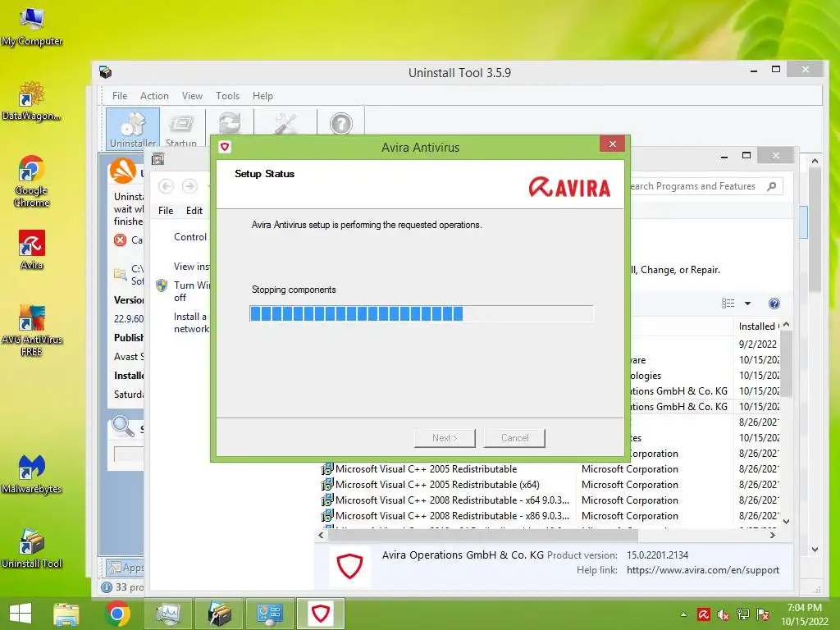Click the Avira setup progress bar
The image size is (840, 630).
tap(421, 313)
